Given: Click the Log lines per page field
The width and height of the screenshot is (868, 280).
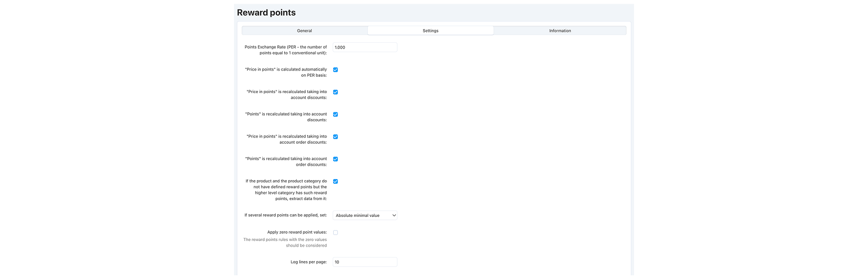Looking at the screenshot, I should pos(365,262).
